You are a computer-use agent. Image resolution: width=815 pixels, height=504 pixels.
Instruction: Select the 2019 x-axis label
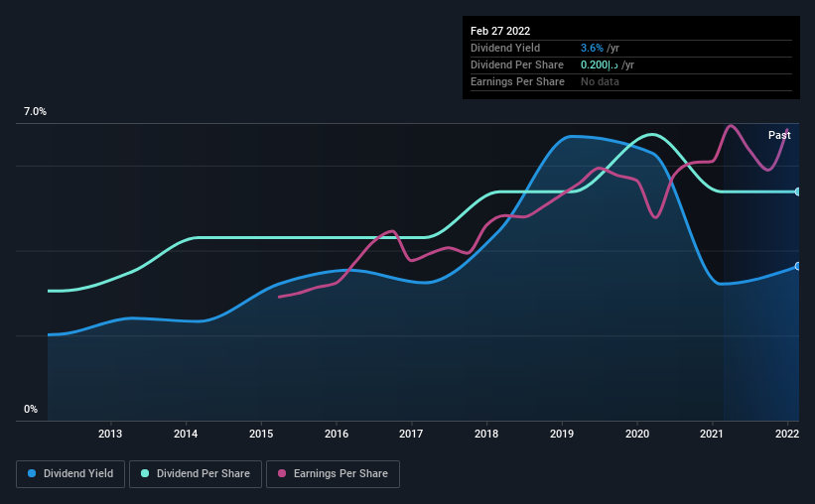tap(562, 434)
